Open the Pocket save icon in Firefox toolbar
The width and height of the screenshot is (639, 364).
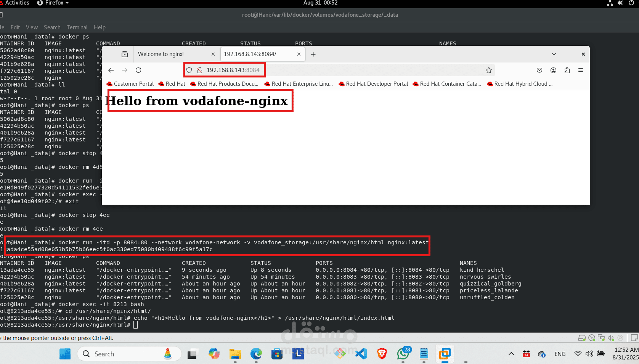[x=539, y=70]
